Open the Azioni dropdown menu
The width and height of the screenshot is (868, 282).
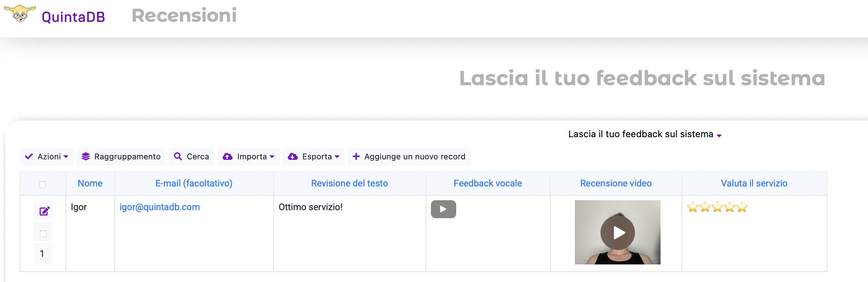tap(47, 157)
